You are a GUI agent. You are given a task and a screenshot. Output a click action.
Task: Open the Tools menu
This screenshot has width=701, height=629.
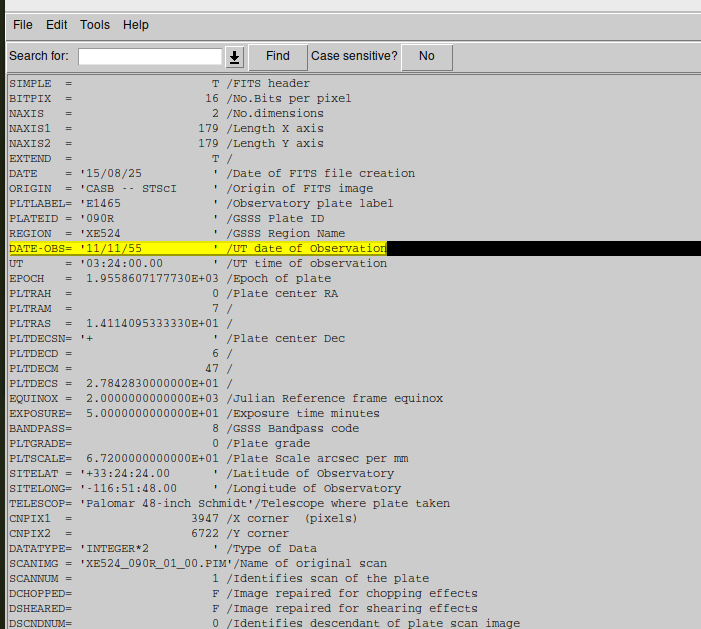(x=95, y=24)
